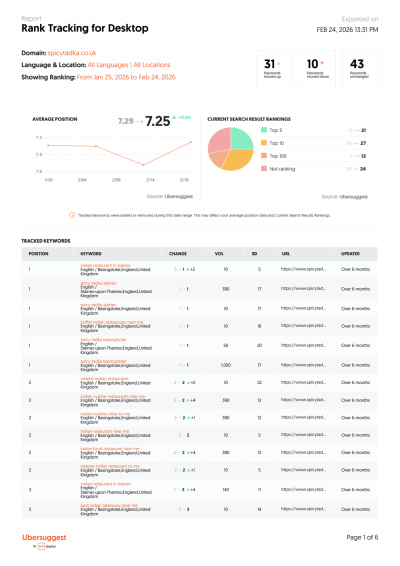This screenshot has height=566, width=400.
Task: Click the 10 keywords moved down card
Action: click(x=317, y=68)
